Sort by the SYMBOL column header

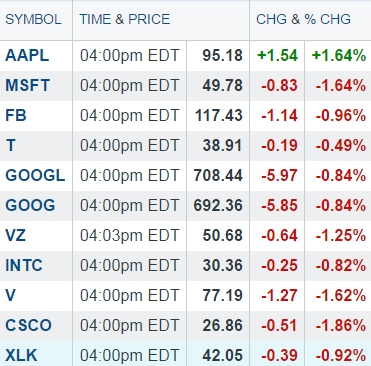(x=33, y=19)
